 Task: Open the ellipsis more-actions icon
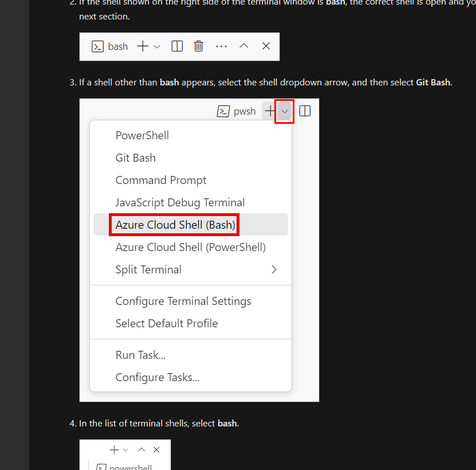tap(221, 46)
